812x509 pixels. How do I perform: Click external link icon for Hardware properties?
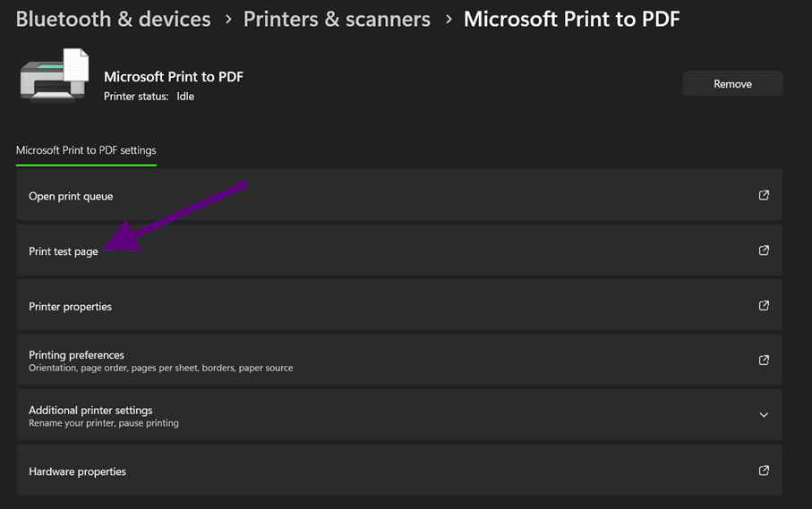tap(764, 471)
